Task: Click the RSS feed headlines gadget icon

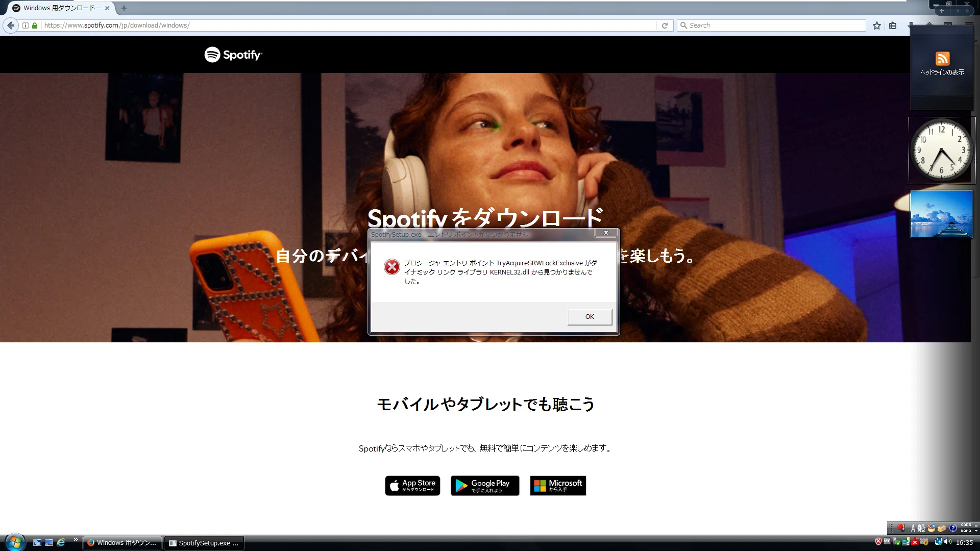Action: tap(942, 58)
